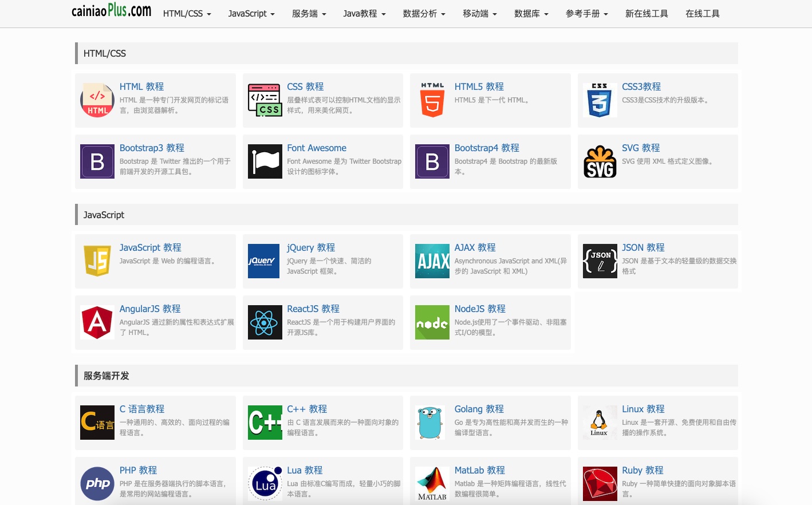Click the Ruby gem icon

[x=600, y=484]
